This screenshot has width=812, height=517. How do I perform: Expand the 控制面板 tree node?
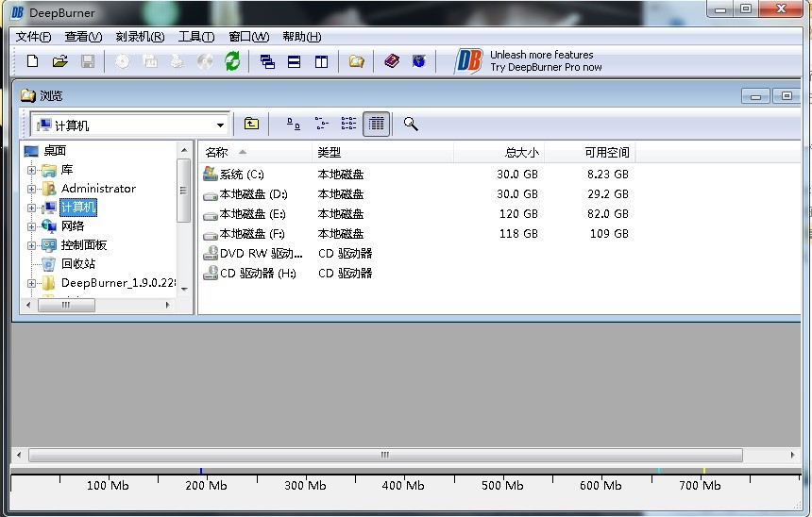[31, 245]
